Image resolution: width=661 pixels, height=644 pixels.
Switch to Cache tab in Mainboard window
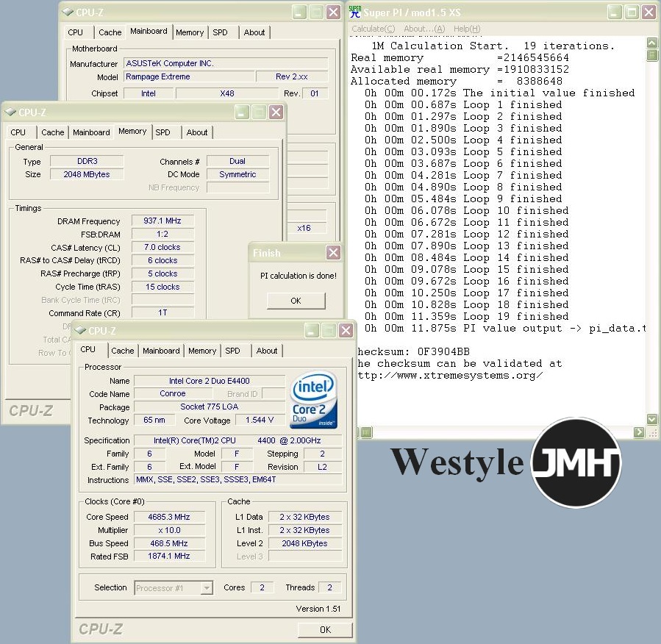[110, 32]
